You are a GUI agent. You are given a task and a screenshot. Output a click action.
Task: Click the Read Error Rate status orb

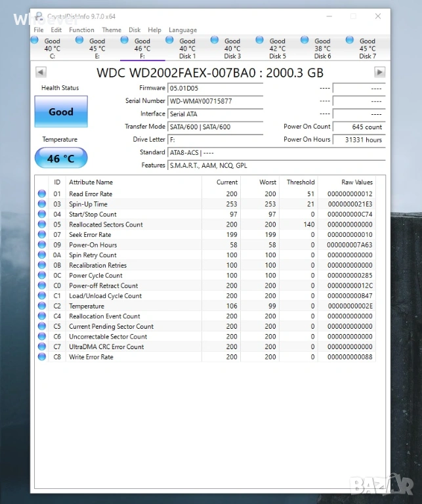tap(42, 194)
